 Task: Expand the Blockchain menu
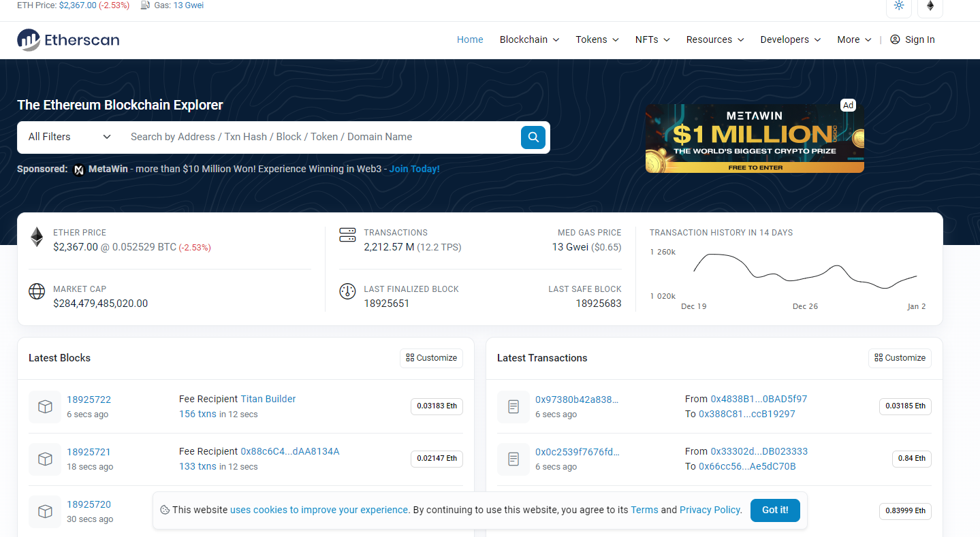coord(529,39)
